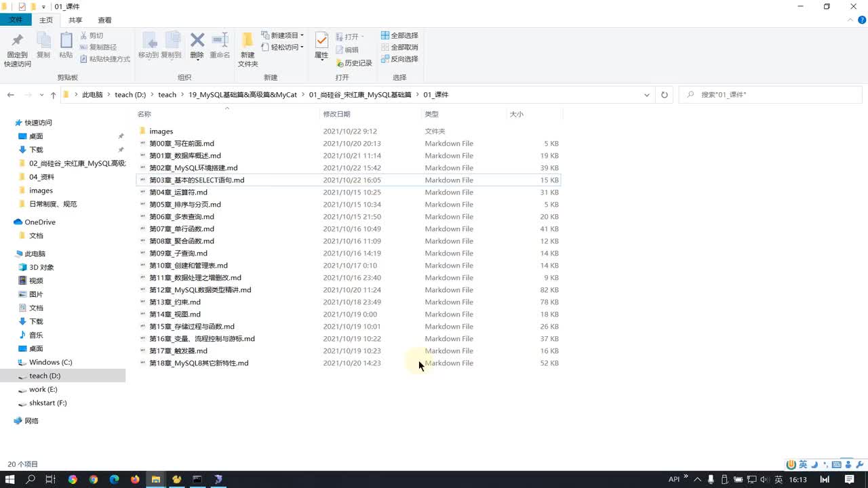868x488 pixels.
Task: Sort by the Name (名称) column header
Action: click(226, 114)
